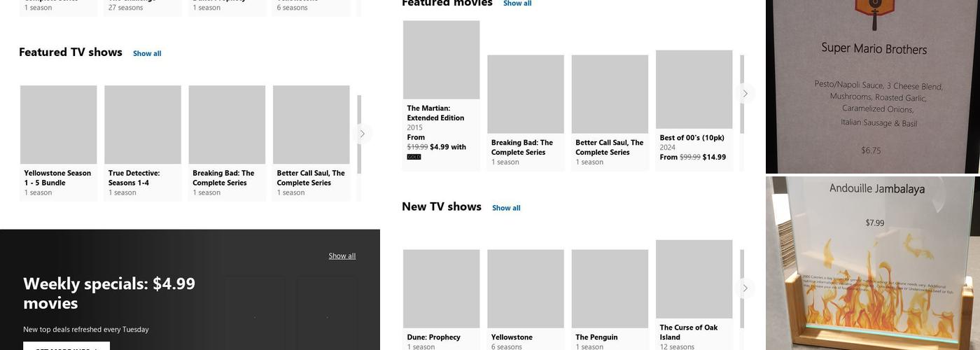Image resolution: width=980 pixels, height=350 pixels.
Task: Open Yellowstone Season 1 - 5 Bundle thumbnail
Action: (x=59, y=125)
